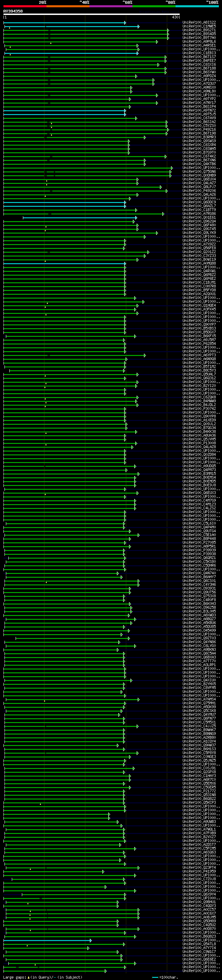Select hit label UniRef100_B9S2T1
The height and width of the screenshot is (980, 222).
point(199,30)
